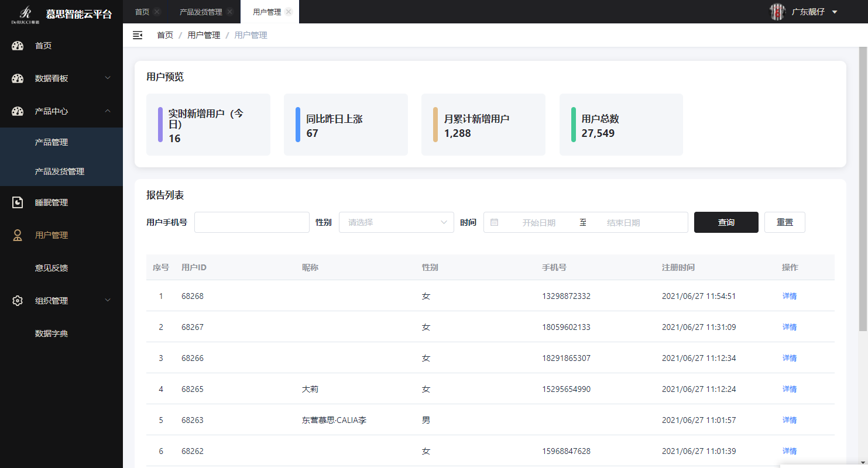
Task: Click the 实时新增用户 stat card
Action: [208, 125]
